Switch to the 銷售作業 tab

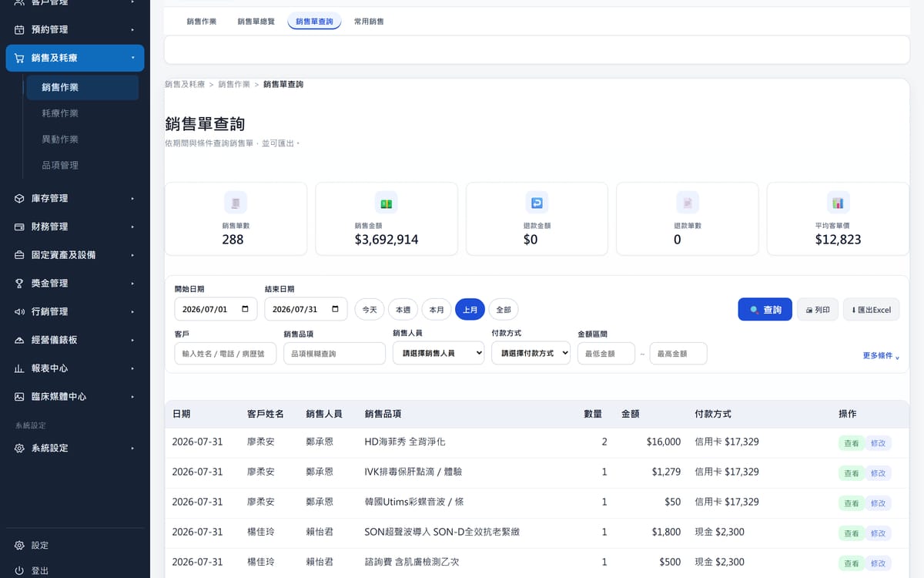[201, 22]
